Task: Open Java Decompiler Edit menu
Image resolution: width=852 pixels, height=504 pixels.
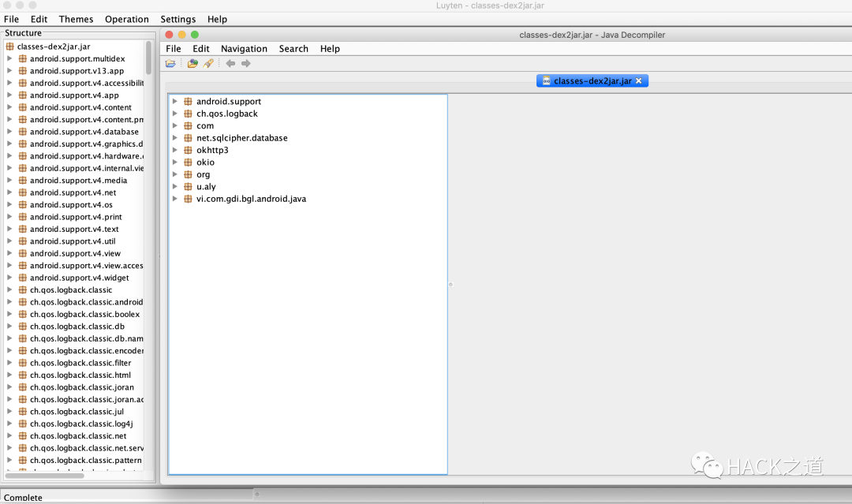Action: pyautogui.click(x=201, y=49)
